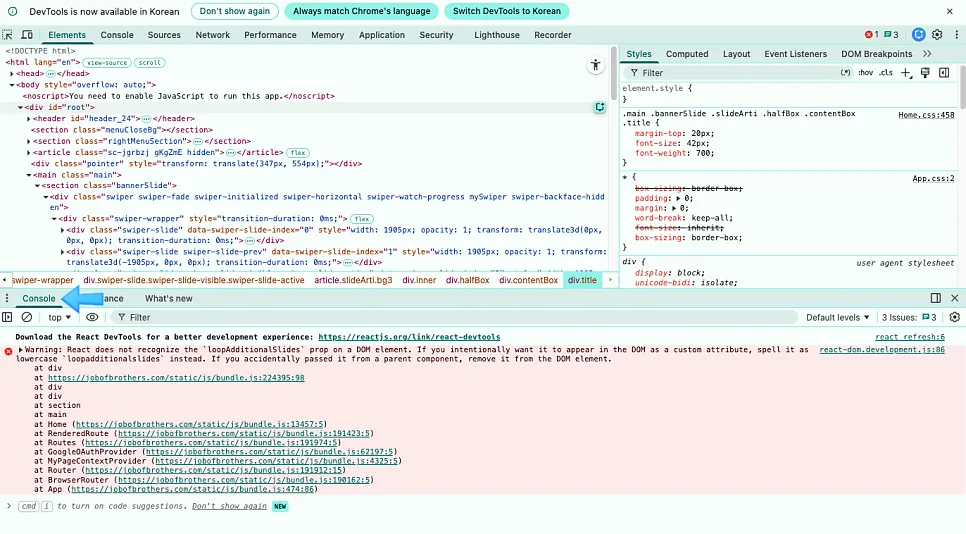Select div.contentBox in the breadcrumb
This screenshot has height=534, width=966.
tap(529, 280)
